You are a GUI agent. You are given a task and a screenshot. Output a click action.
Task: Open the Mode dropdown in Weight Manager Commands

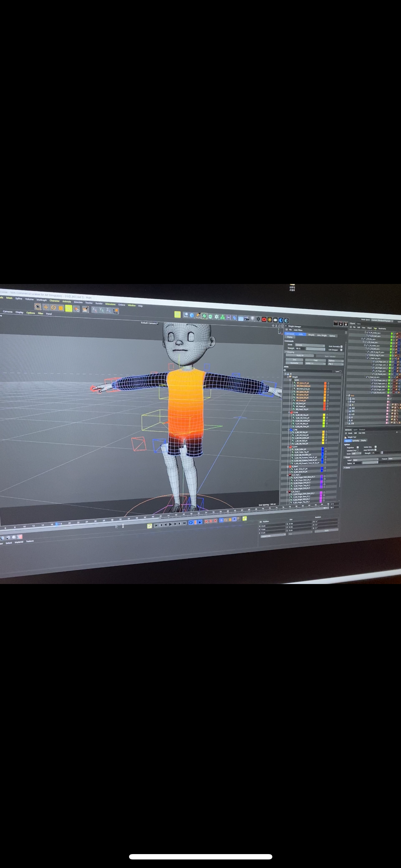(310, 345)
